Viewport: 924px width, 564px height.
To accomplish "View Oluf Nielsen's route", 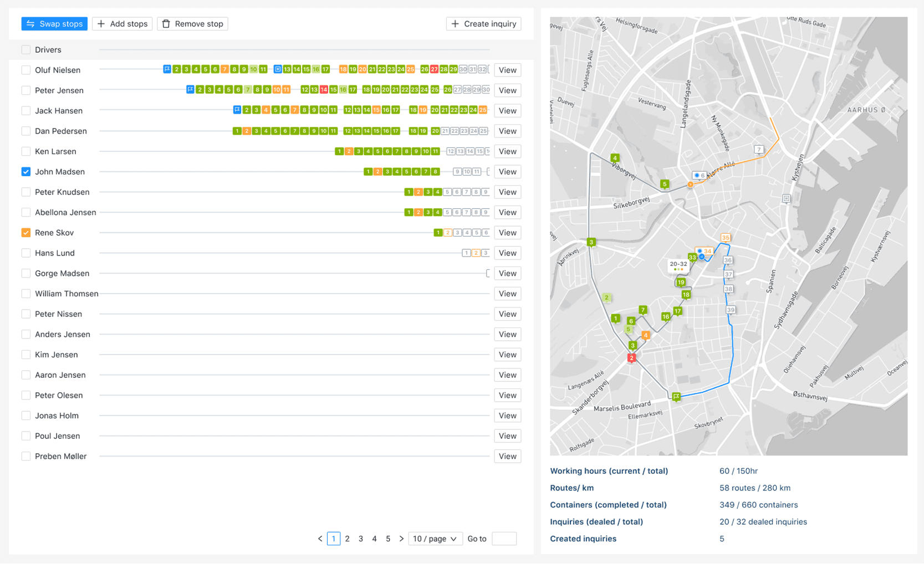I will click(x=507, y=70).
